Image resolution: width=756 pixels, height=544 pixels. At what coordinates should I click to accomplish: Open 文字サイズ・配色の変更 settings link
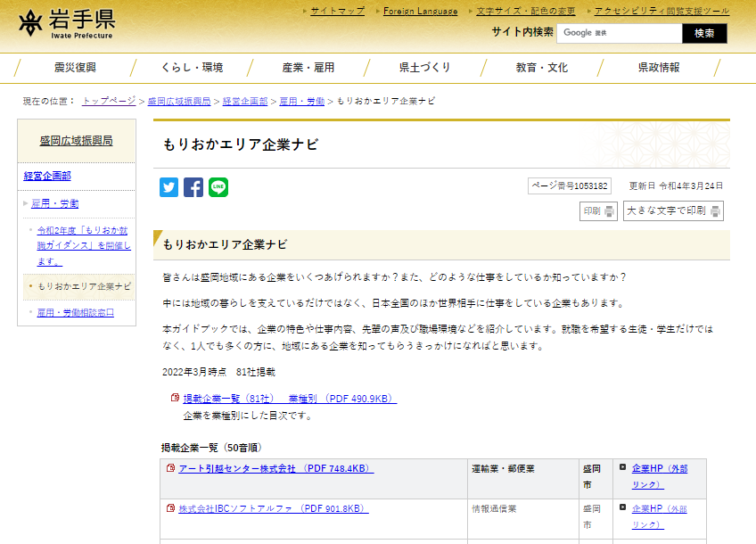[525, 11]
